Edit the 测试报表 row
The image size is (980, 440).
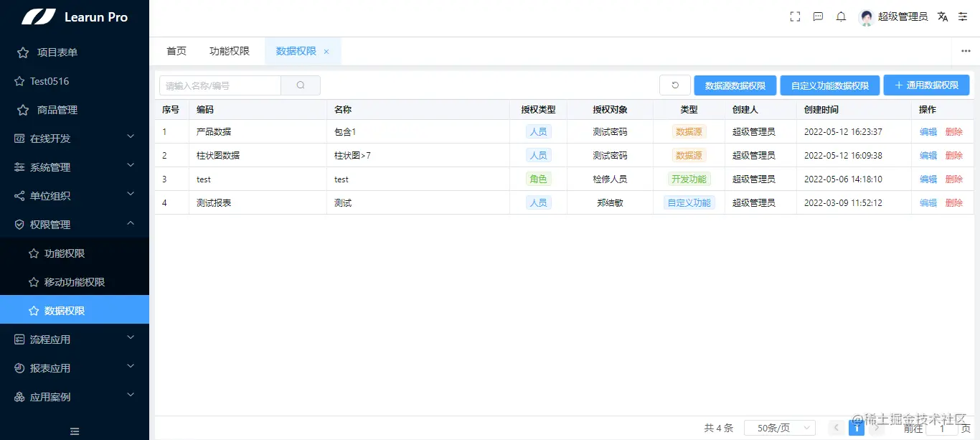click(928, 203)
